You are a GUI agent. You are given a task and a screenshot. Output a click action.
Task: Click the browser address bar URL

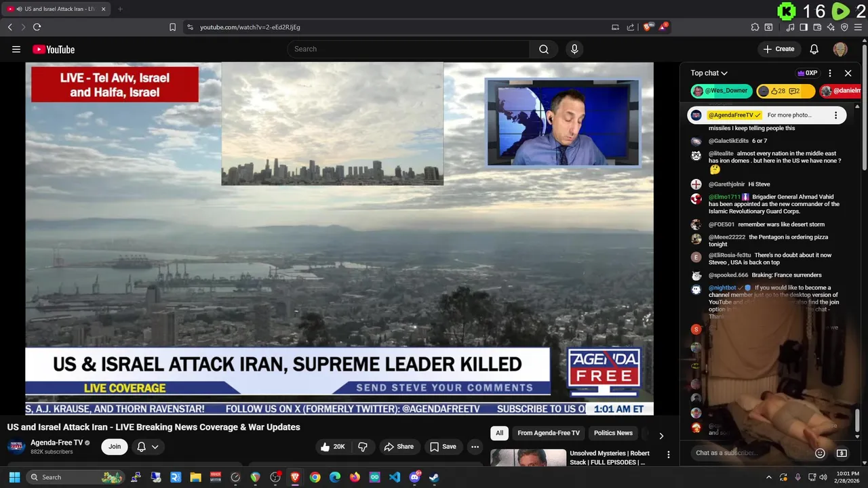point(250,27)
